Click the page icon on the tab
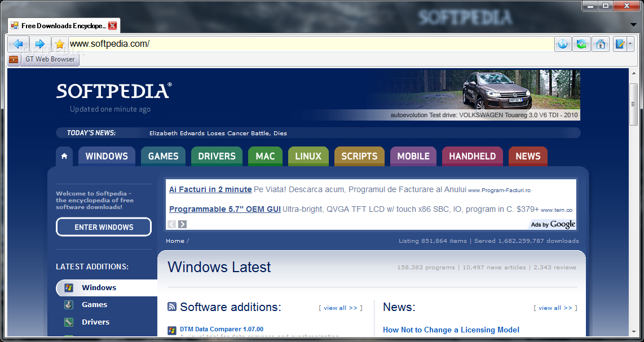The image size is (644, 342). click(x=15, y=26)
